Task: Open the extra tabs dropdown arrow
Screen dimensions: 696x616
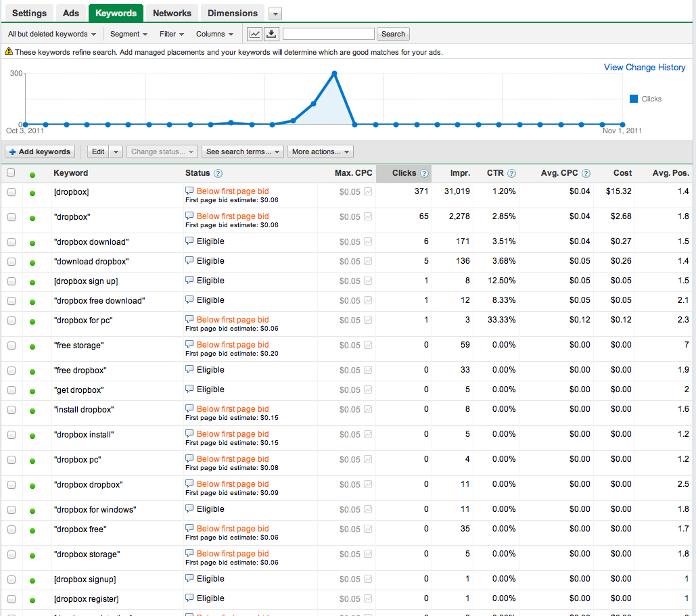Action: [275, 14]
